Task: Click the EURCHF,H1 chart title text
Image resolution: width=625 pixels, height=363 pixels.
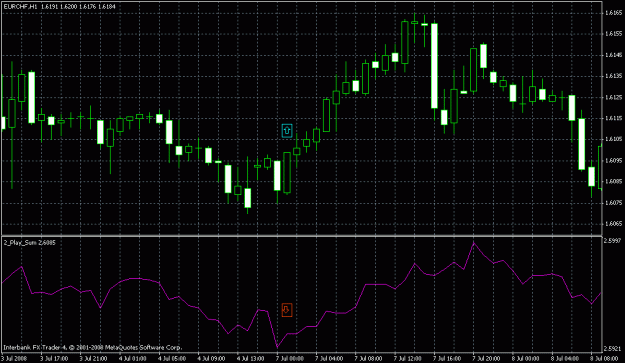Action: pyautogui.click(x=20, y=7)
